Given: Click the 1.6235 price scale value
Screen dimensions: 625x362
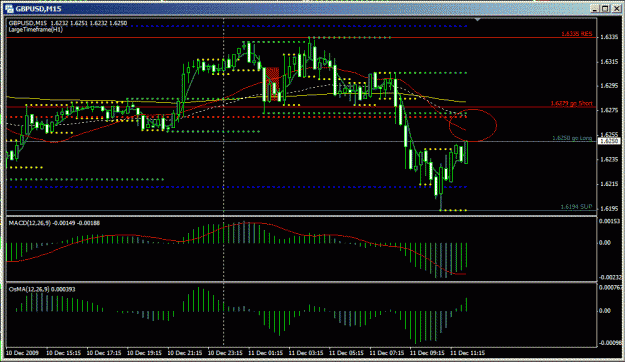Looking at the screenshot, I should (609, 159).
